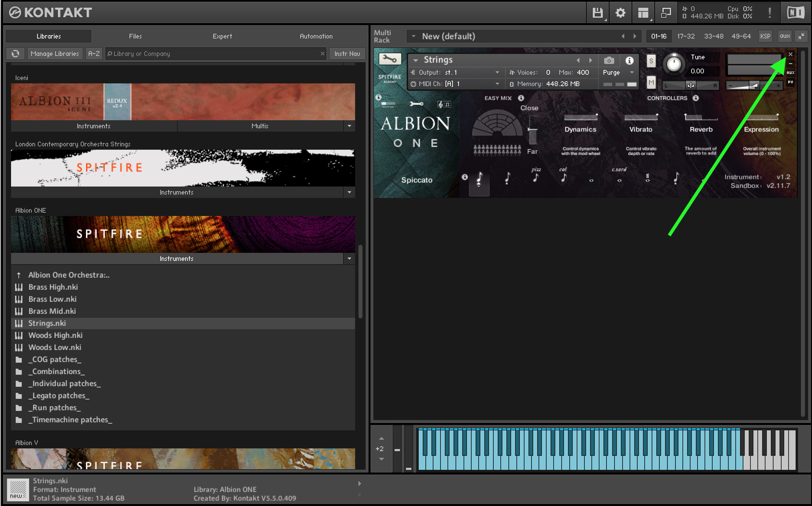Switch to the Files tab
812x506 pixels.
(135, 36)
